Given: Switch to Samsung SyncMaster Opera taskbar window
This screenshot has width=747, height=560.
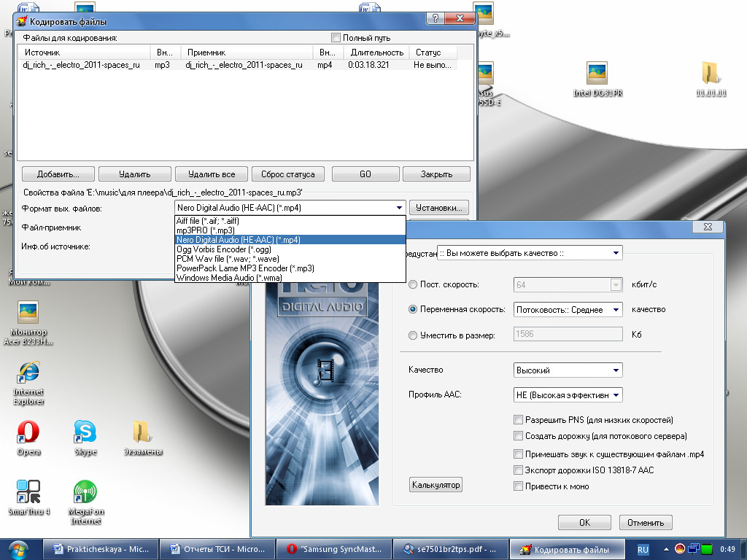Looking at the screenshot, I should click(334, 550).
